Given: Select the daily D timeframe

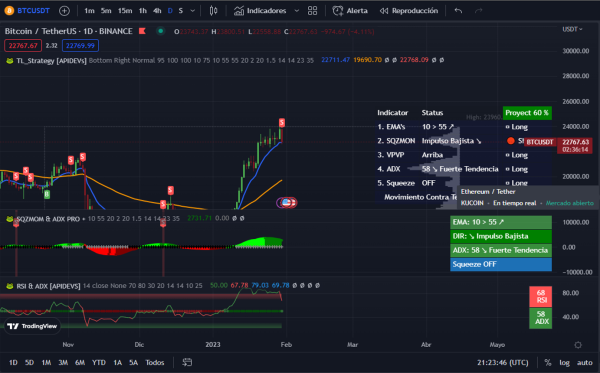Looking at the screenshot, I should point(170,11).
